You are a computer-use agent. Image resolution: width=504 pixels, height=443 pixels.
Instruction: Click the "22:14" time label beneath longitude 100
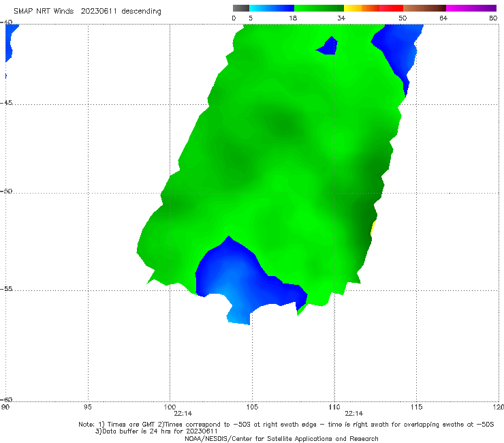[x=183, y=414]
